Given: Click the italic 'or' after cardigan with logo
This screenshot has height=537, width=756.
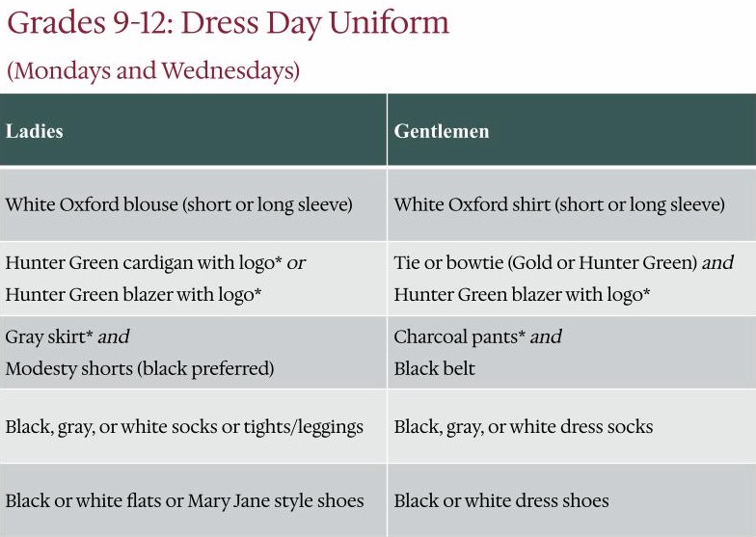Looking at the screenshot, I should [296, 264].
